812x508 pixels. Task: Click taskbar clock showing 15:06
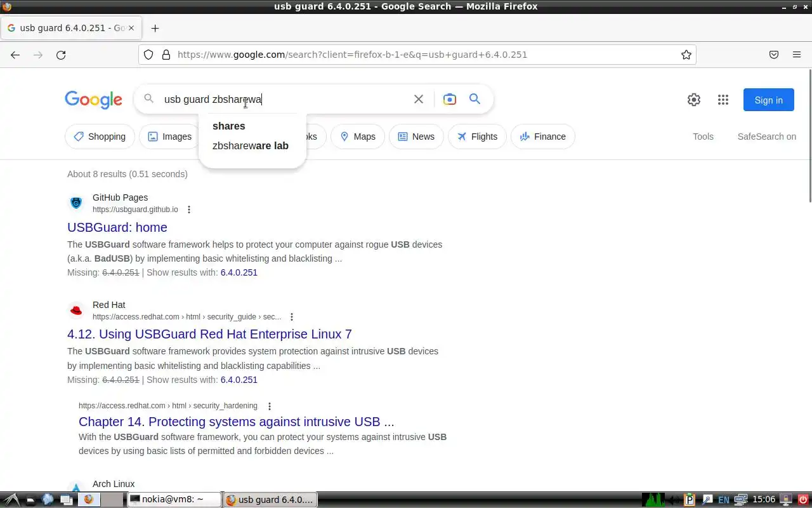click(x=764, y=500)
